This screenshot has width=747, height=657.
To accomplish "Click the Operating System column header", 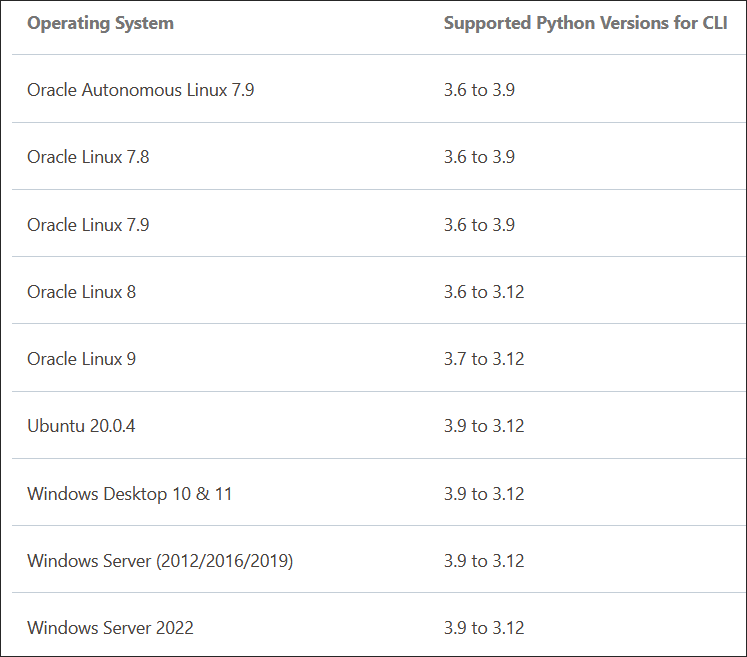I will (100, 23).
